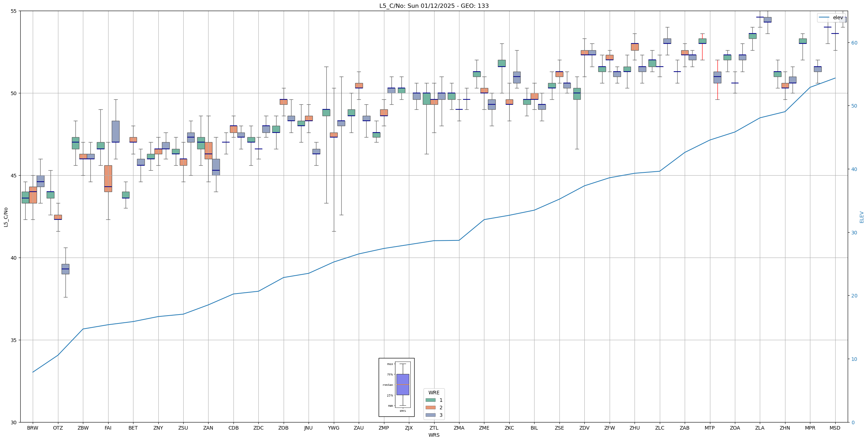
Task: Click the MTP station tick label
Action: [710, 428]
